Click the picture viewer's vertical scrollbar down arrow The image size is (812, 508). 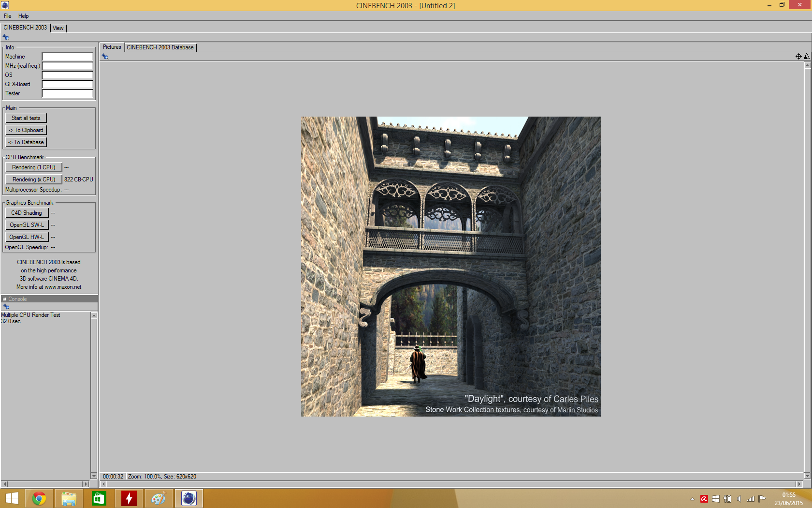click(x=807, y=476)
